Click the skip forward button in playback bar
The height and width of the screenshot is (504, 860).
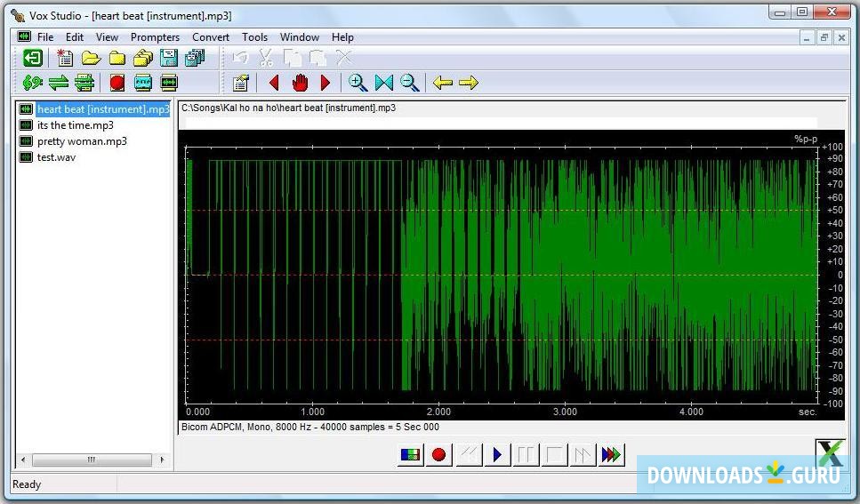click(x=583, y=454)
